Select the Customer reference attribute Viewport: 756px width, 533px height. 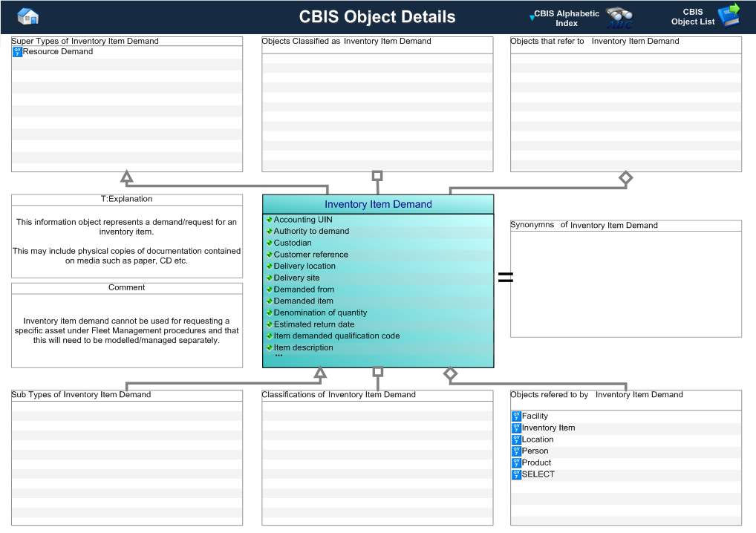[310, 255]
